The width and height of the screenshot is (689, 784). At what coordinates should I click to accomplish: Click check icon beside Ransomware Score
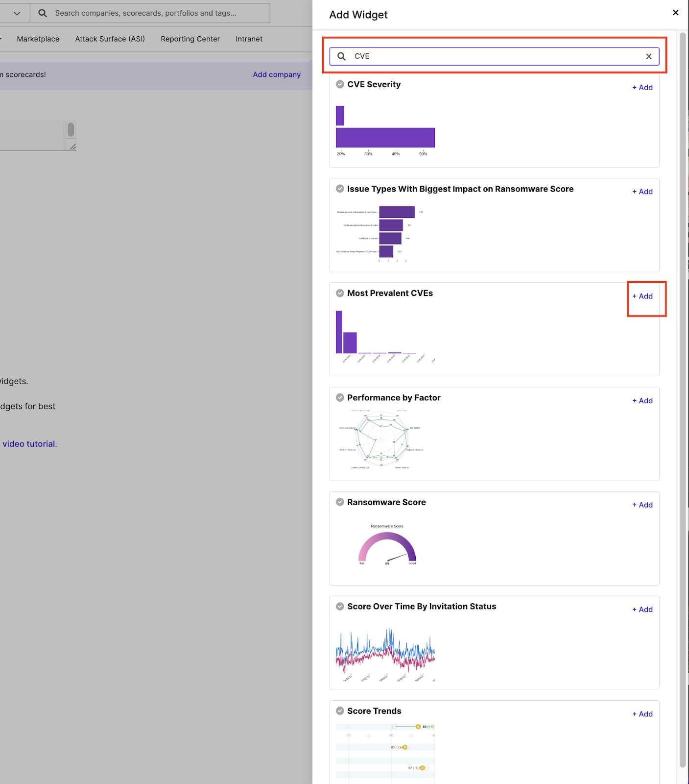(x=340, y=502)
